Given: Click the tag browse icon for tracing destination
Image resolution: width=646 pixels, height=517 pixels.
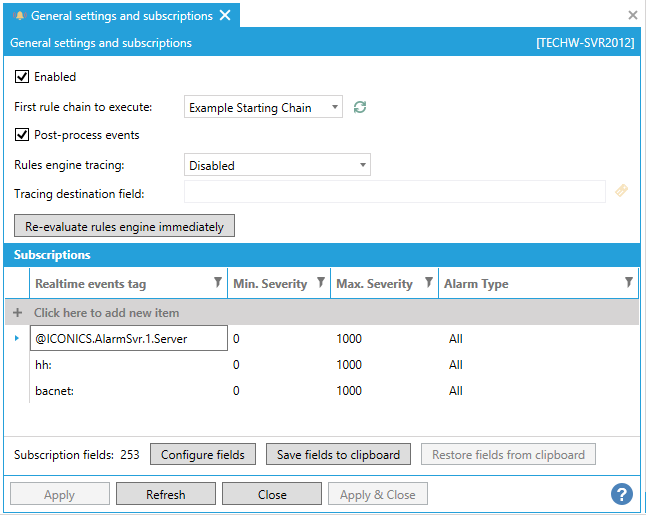Looking at the screenshot, I should [x=621, y=191].
